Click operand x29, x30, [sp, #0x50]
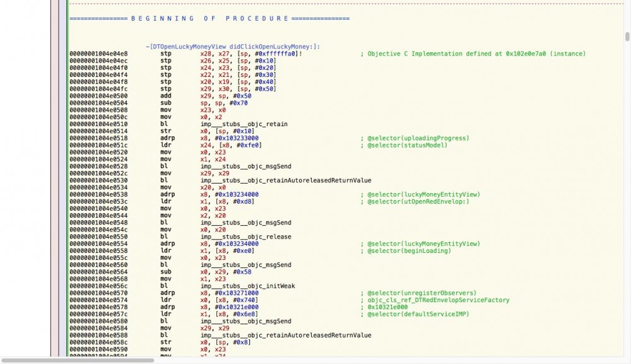The image size is (631, 364). click(239, 89)
